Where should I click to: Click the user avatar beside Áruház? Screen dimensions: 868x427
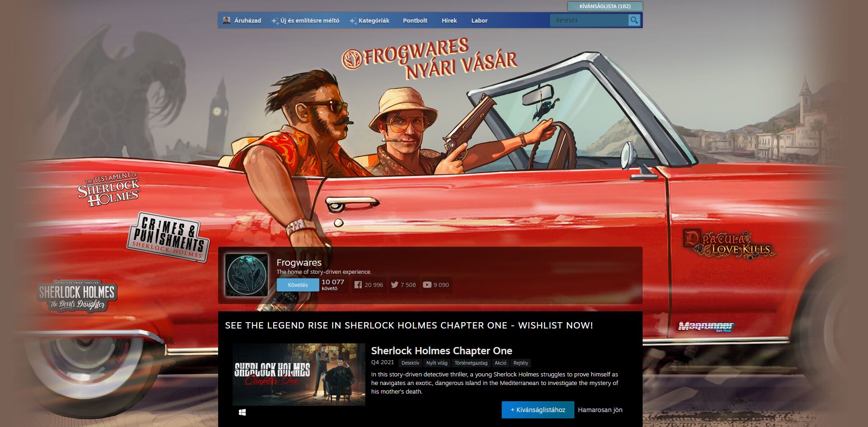coord(227,20)
